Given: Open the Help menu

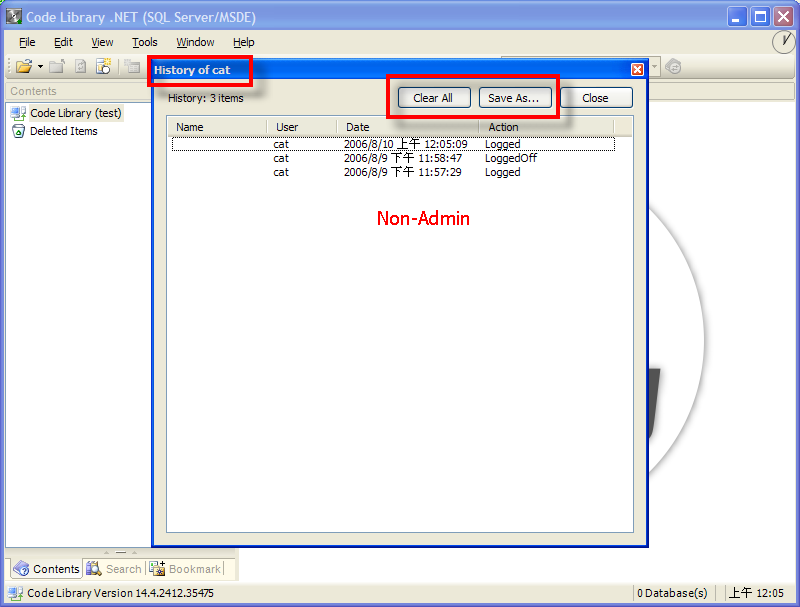Looking at the screenshot, I should 243,42.
